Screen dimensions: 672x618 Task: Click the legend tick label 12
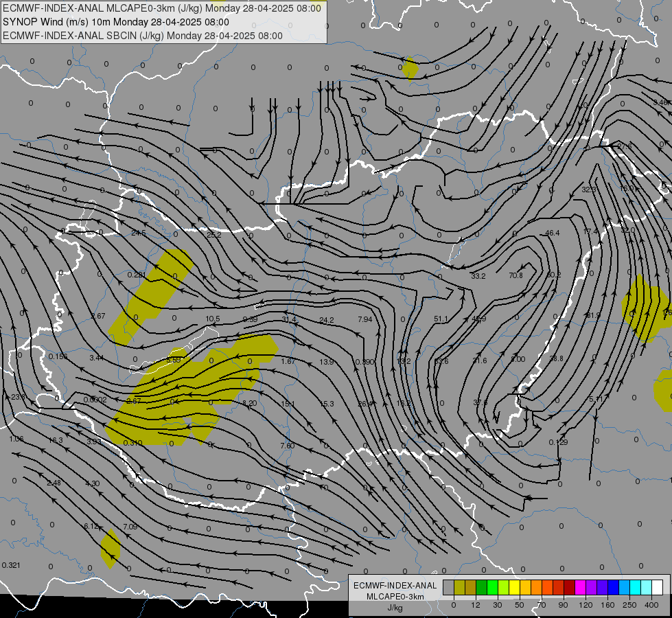coord(476,605)
